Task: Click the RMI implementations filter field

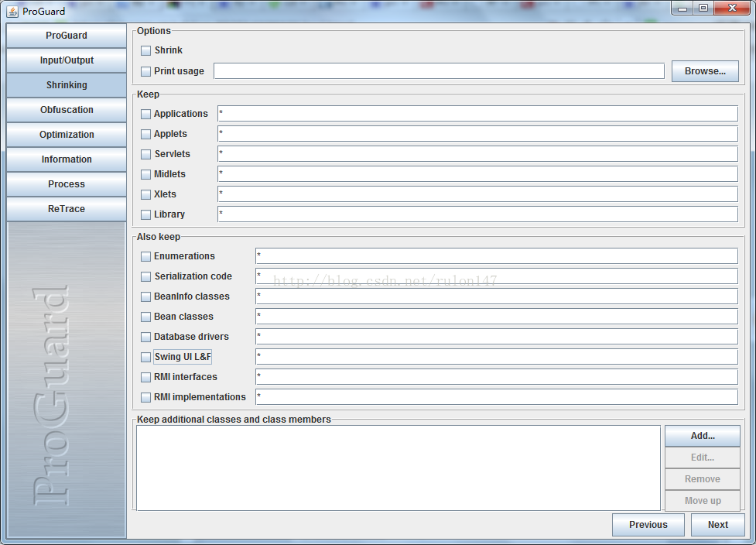Action: tap(497, 397)
